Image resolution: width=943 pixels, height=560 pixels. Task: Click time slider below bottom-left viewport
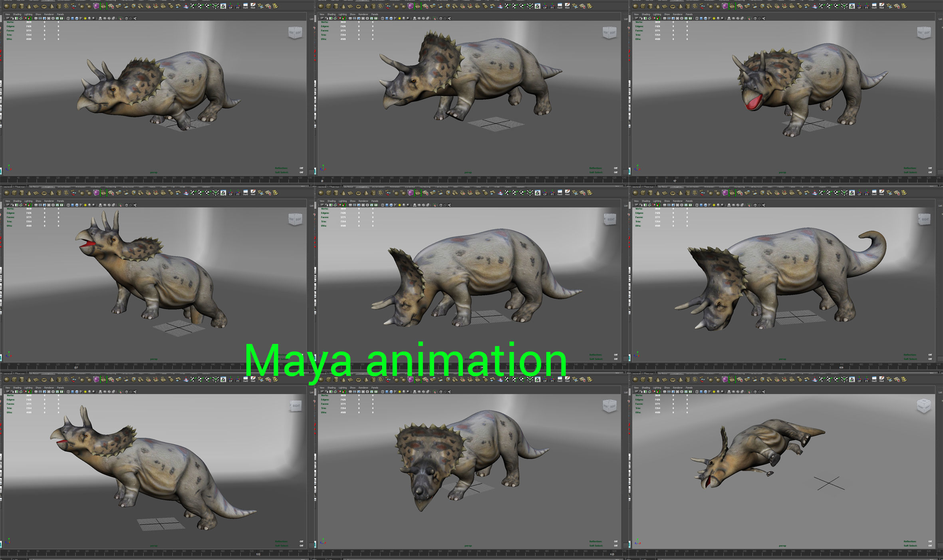[x=156, y=553]
